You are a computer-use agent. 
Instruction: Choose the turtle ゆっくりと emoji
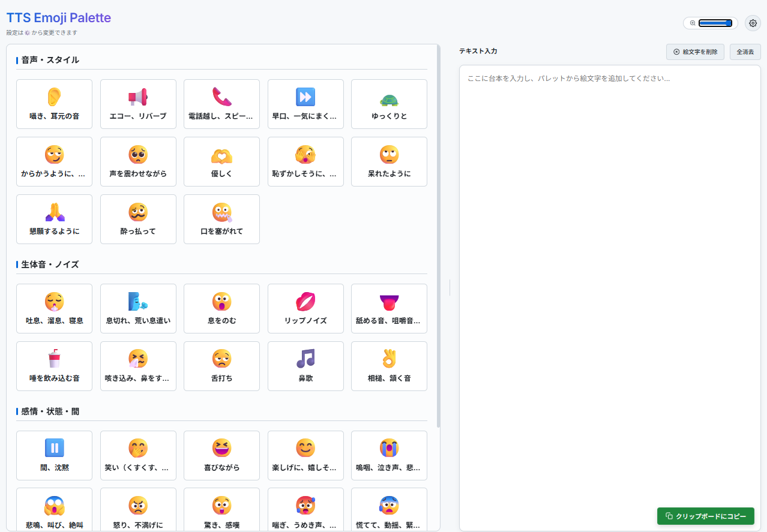click(x=389, y=104)
